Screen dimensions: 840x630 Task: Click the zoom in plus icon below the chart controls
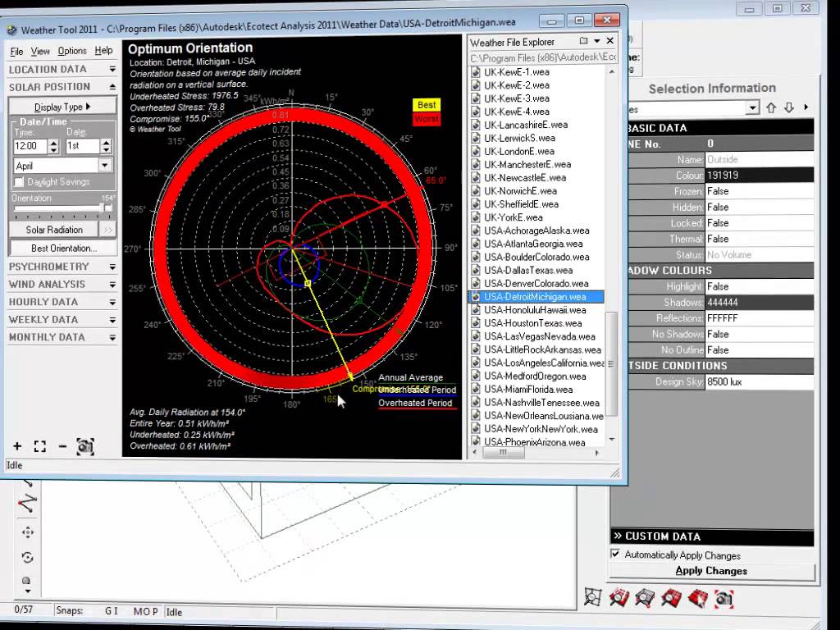[17, 446]
